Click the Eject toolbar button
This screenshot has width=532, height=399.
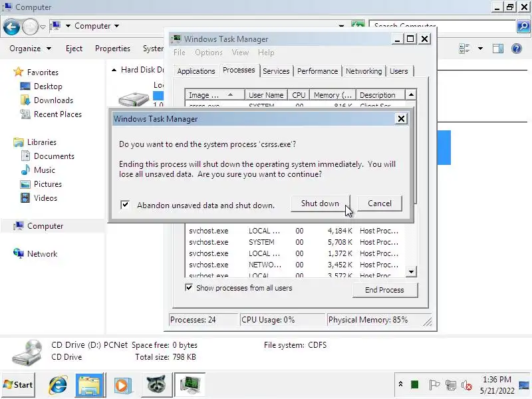pos(74,49)
